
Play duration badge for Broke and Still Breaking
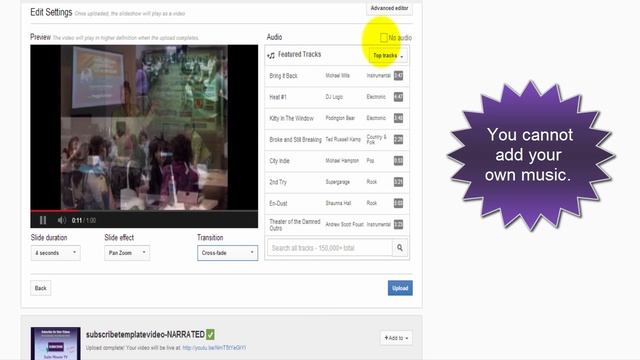pyautogui.click(x=398, y=139)
